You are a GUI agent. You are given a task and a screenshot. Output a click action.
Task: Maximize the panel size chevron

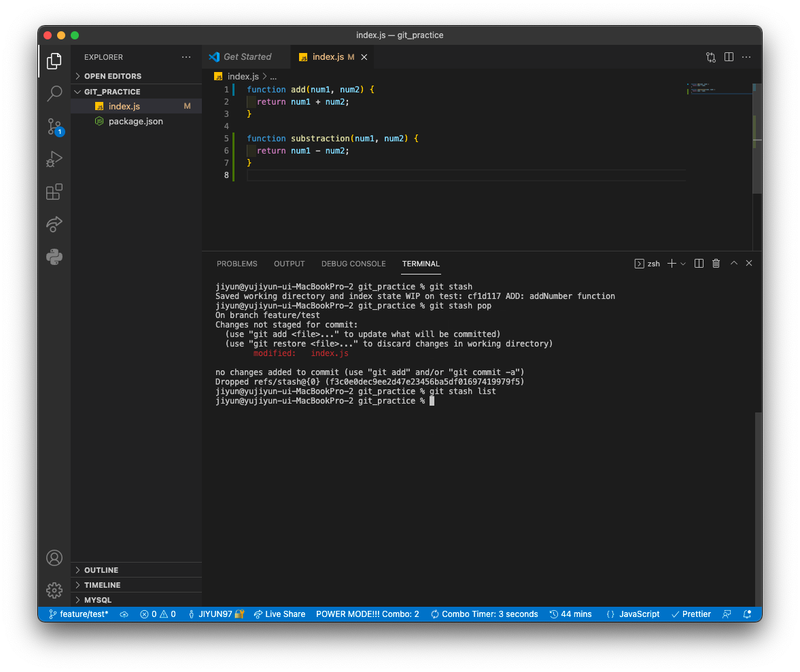[733, 263]
